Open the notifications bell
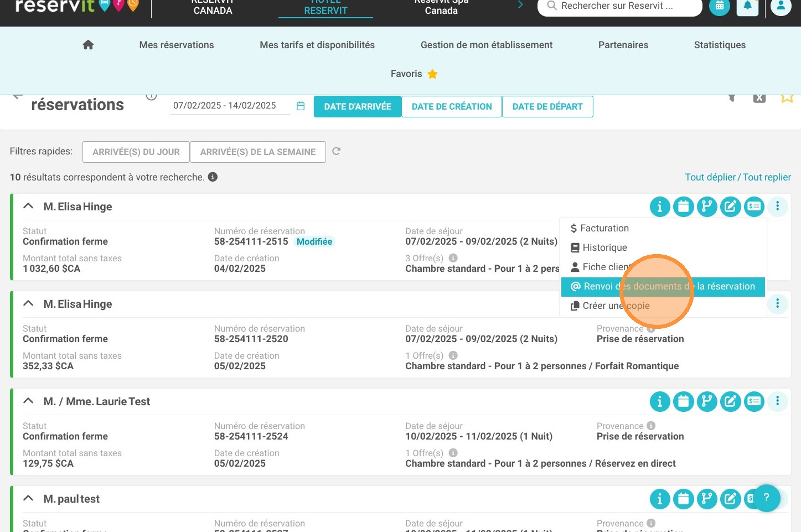Viewport: 801px width, 532px height. click(747, 6)
